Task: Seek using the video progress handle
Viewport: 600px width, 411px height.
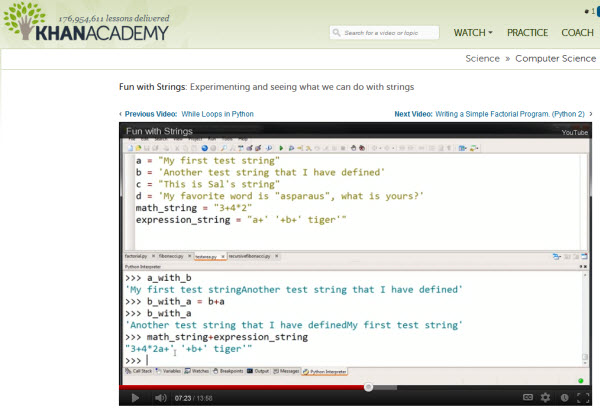Action: click(368, 386)
